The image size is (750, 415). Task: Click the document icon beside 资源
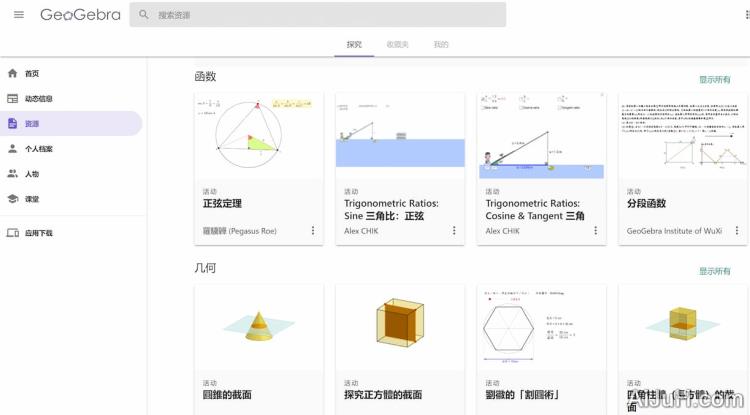[12, 123]
